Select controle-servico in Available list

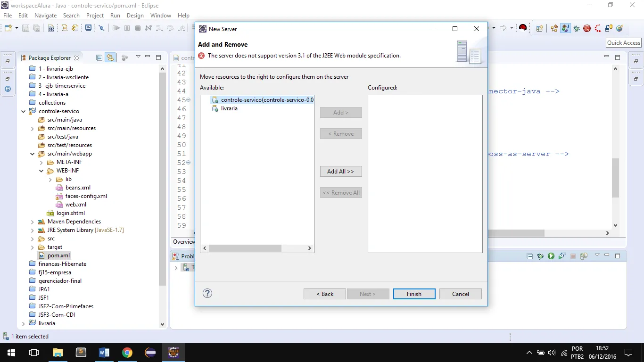tap(262, 100)
